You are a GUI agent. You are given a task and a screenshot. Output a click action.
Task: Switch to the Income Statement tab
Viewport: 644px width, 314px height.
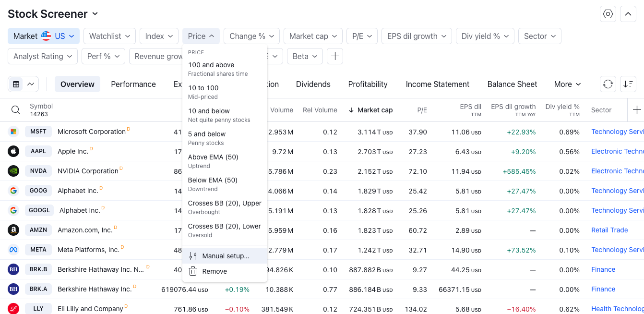[438, 84]
